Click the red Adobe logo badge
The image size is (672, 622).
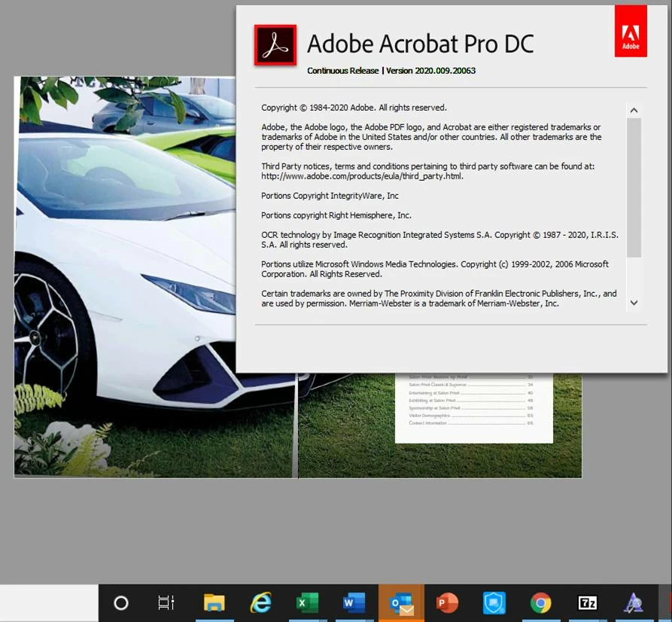tap(631, 31)
